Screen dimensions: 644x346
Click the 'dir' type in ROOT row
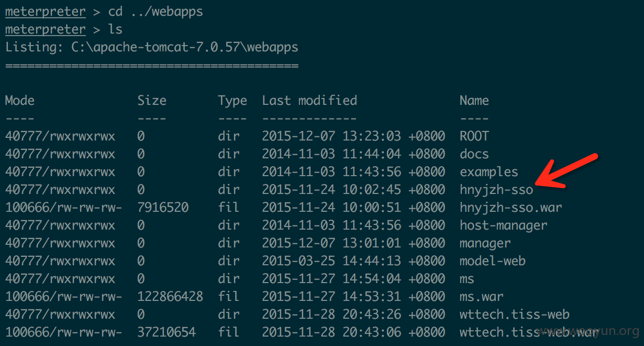229,136
